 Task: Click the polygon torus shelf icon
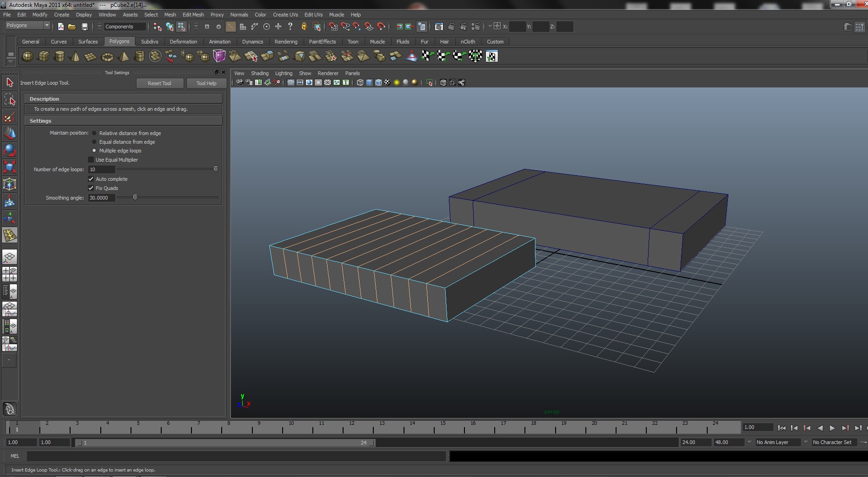click(x=107, y=57)
